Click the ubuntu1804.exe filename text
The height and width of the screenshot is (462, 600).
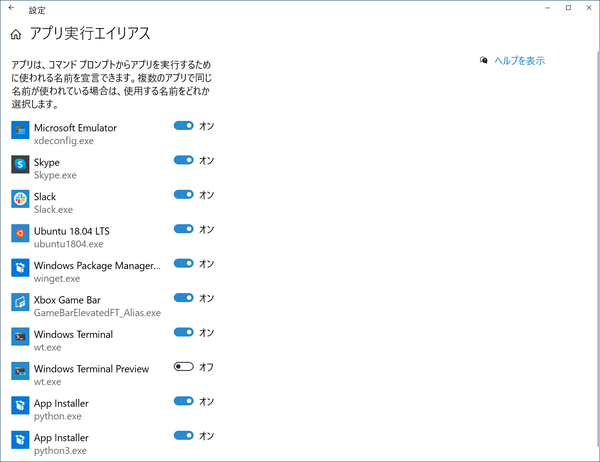pos(68,244)
